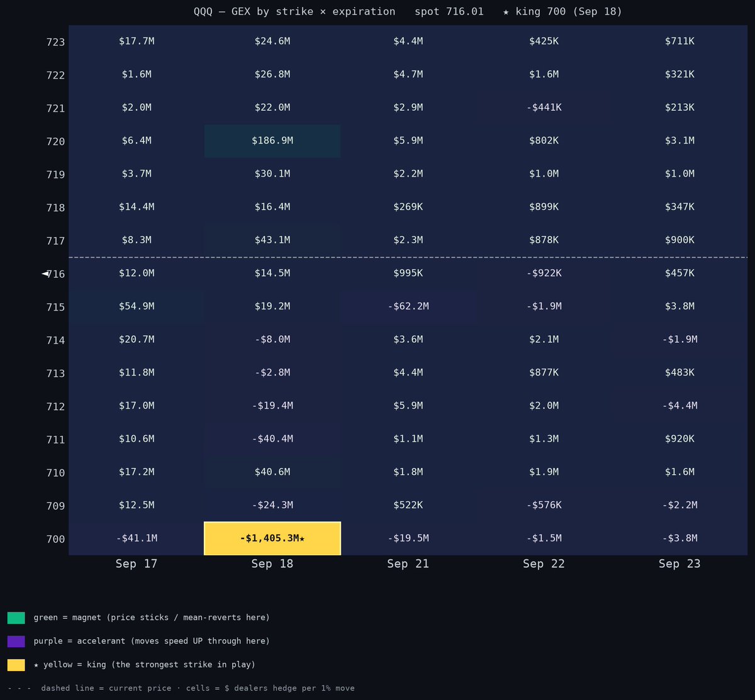
Task: Click the current-price arrow marker beside 716
Action: (x=45, y=274)
